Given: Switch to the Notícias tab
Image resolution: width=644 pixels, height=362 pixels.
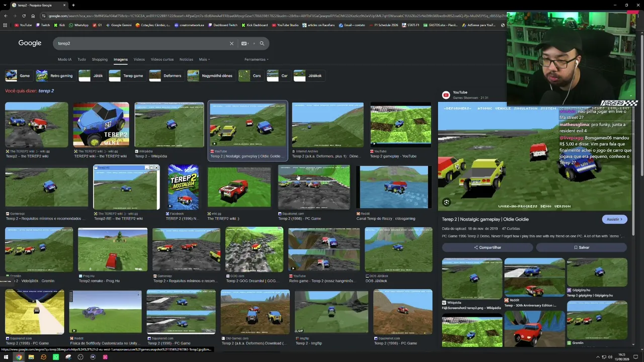Looking at the screenshot, I should (x=186, y=59).
